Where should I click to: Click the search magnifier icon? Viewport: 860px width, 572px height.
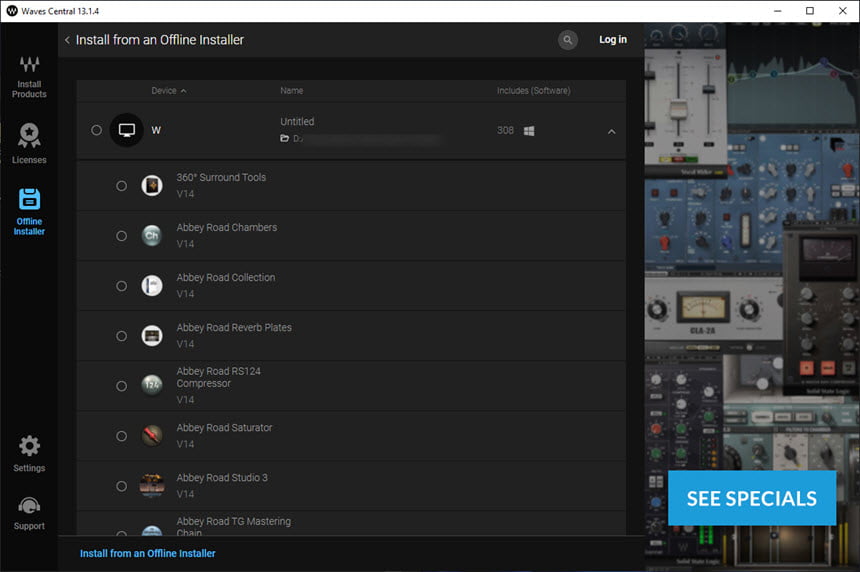click(568, 39)
